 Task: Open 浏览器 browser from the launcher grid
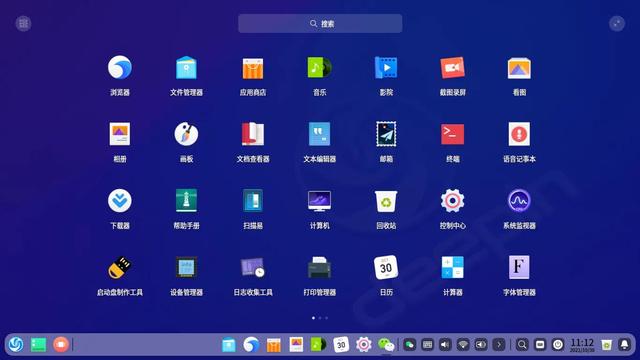(120, 68)
